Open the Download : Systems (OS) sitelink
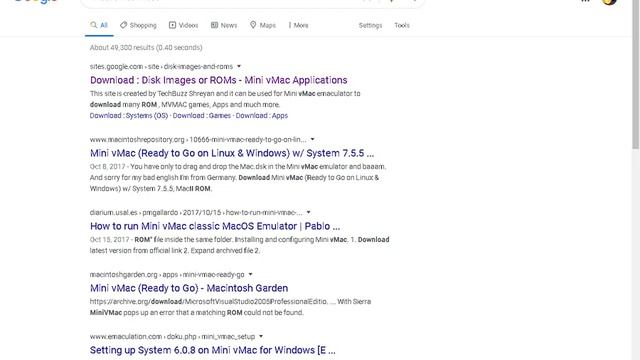This screenshot has width=640, height=360. point(129,116)
